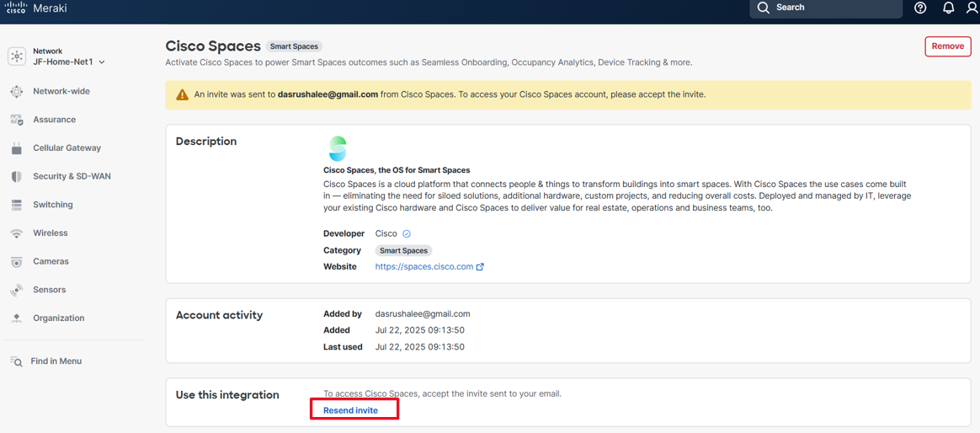Click Find in Menu
The width and height of the screenshot is (980, 433).
pyautogui.click(x=56, y=361)
